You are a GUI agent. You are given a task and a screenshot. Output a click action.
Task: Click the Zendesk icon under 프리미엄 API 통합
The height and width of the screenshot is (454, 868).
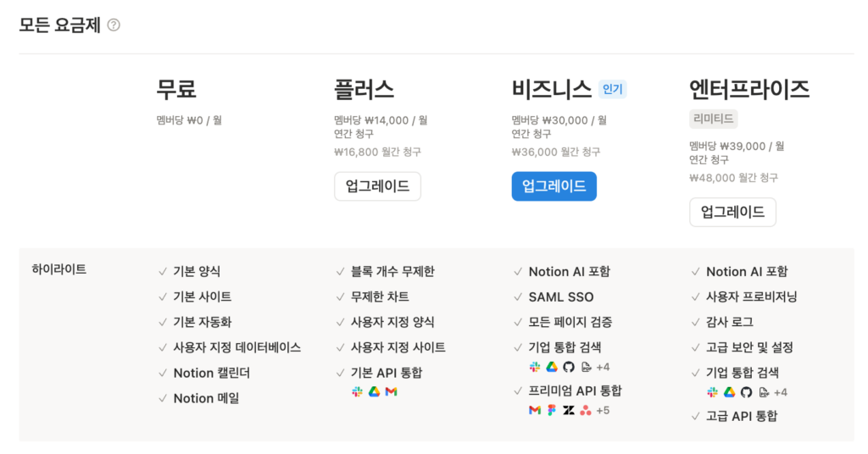[569, 410]
